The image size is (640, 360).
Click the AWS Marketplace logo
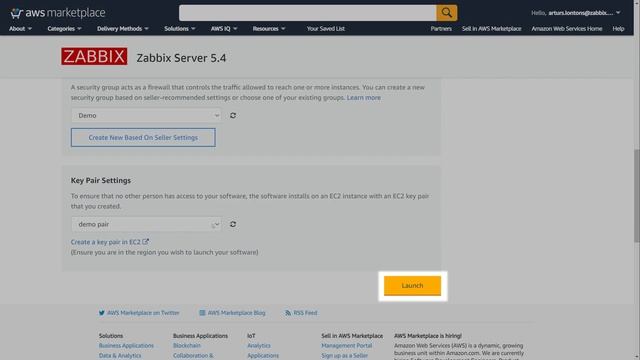tap(58, 13)
